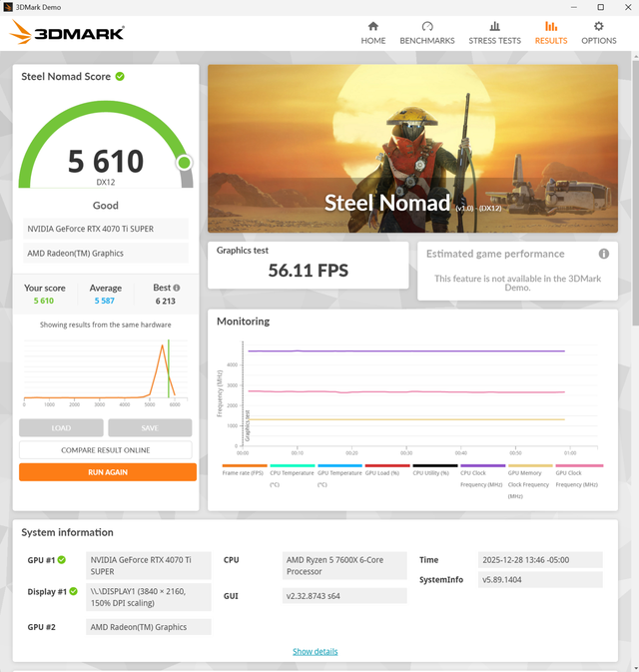Expand system information with Show details
Viewport: 639px width, 672px height.
315,652
